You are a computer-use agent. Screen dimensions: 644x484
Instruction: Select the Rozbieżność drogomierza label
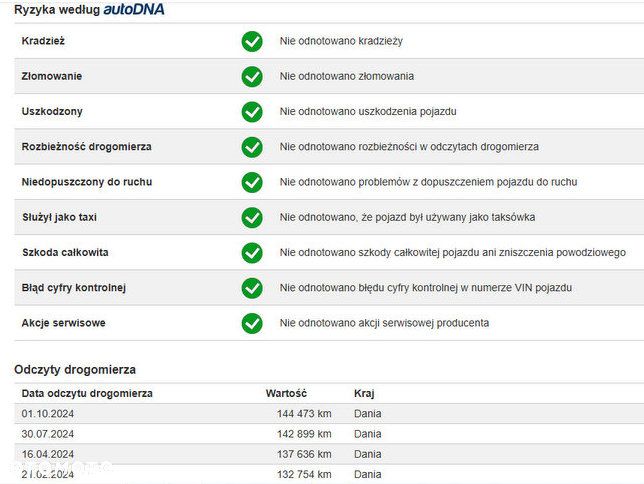pos(87,147)
